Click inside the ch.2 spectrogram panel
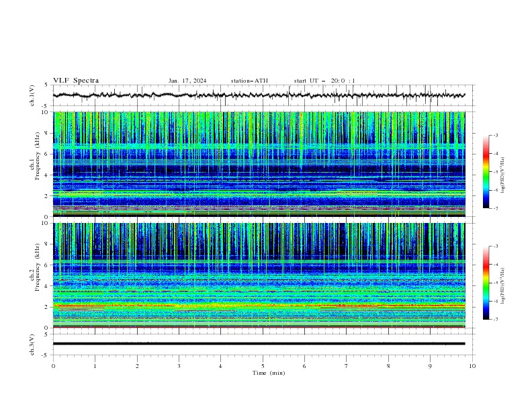The image size is (532, 411). (259, 275)
